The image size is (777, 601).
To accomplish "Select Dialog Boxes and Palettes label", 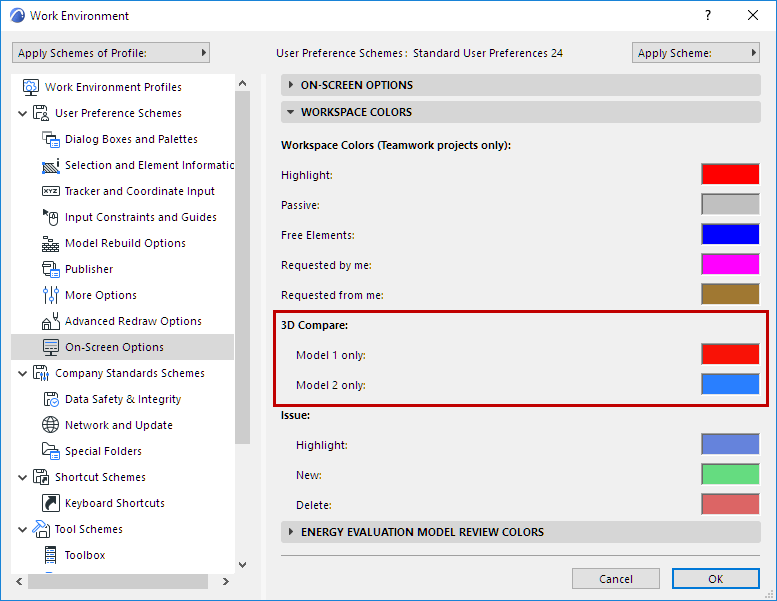I will tap(131, 139).
